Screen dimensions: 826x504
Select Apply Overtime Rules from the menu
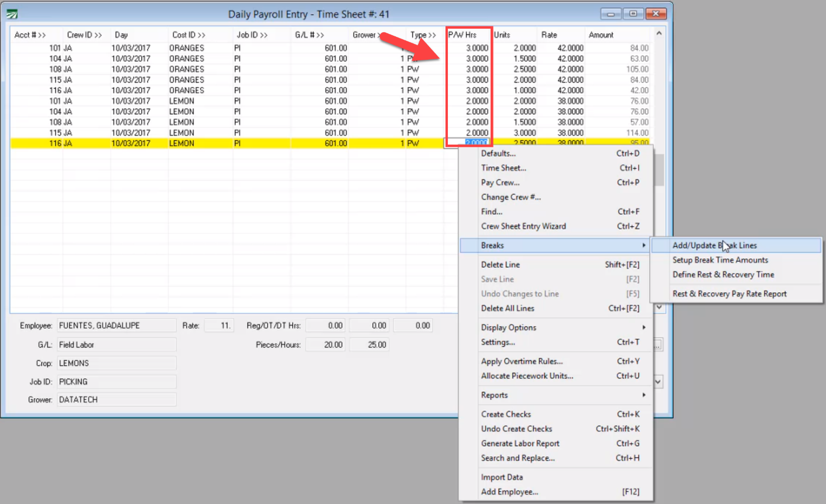[x=522, y=361]
